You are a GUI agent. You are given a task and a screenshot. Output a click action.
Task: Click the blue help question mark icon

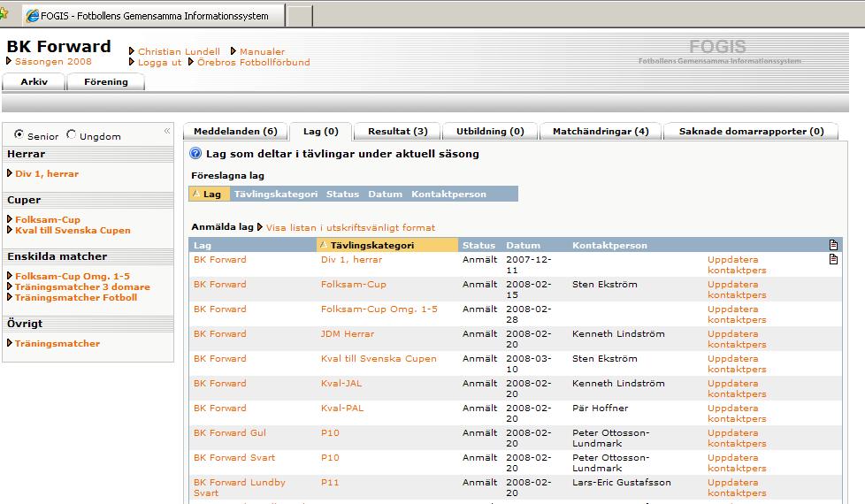[x=195, y=154]
